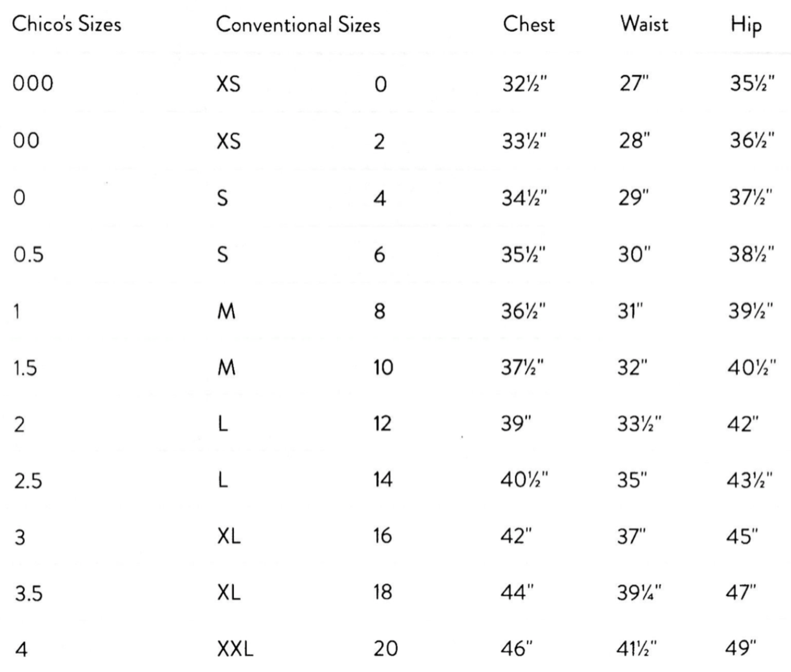Click Chico's size 3.5 cell
This screenshot has width=791, height=672.
pos(29,593)
